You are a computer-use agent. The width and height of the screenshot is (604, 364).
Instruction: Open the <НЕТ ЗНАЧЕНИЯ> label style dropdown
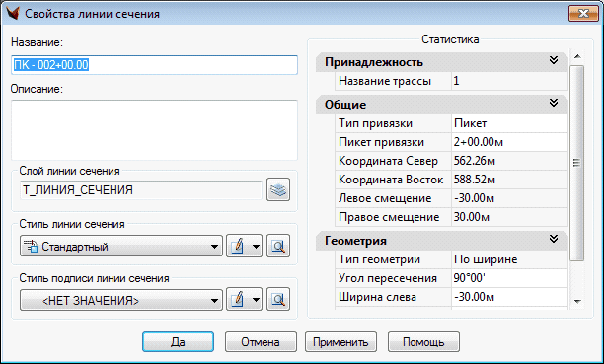121,300
